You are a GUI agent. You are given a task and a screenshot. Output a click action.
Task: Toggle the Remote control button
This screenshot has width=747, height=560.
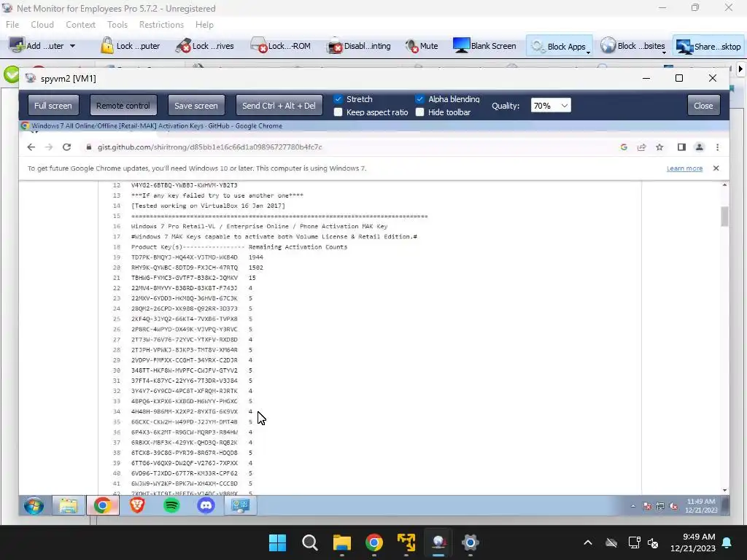123,105
